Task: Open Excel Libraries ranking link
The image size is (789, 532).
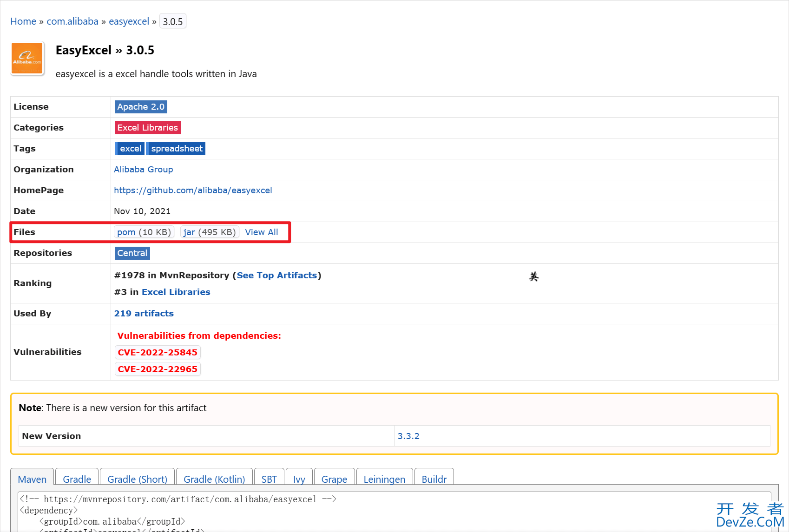Action: click(x=176, y=292)
